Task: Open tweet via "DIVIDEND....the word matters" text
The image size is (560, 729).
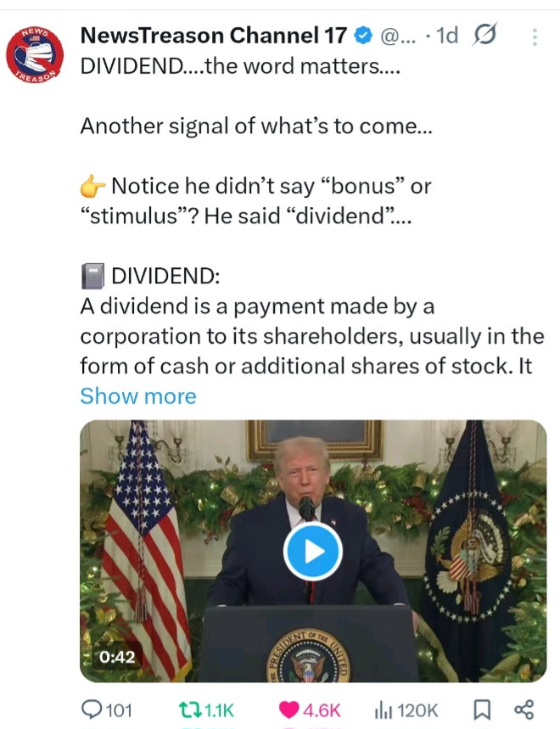Action: click(238, 68)
